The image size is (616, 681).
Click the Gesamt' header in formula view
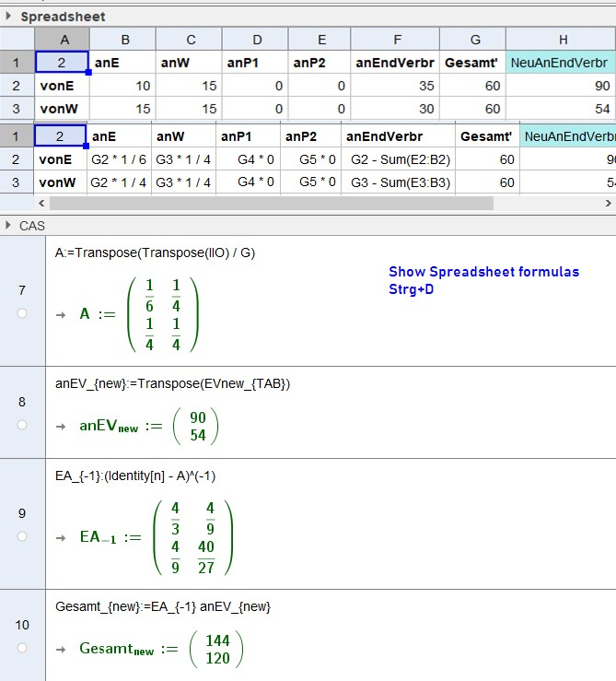coord(486,136)
